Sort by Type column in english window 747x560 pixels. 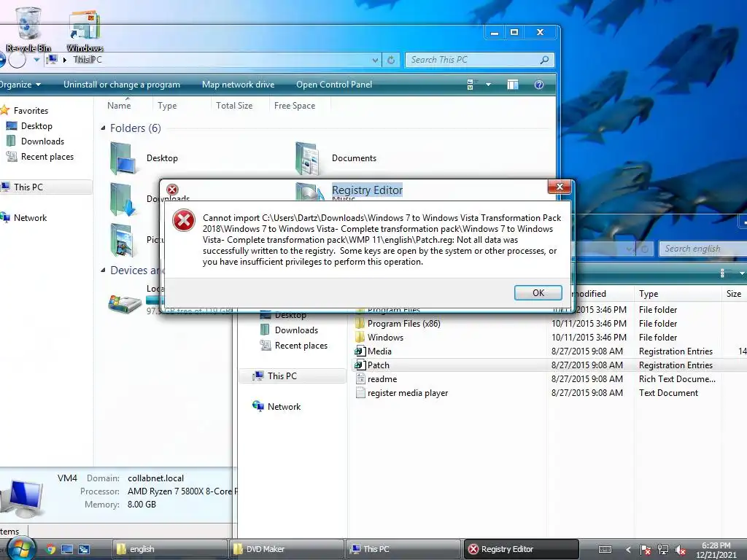[649, 294]
